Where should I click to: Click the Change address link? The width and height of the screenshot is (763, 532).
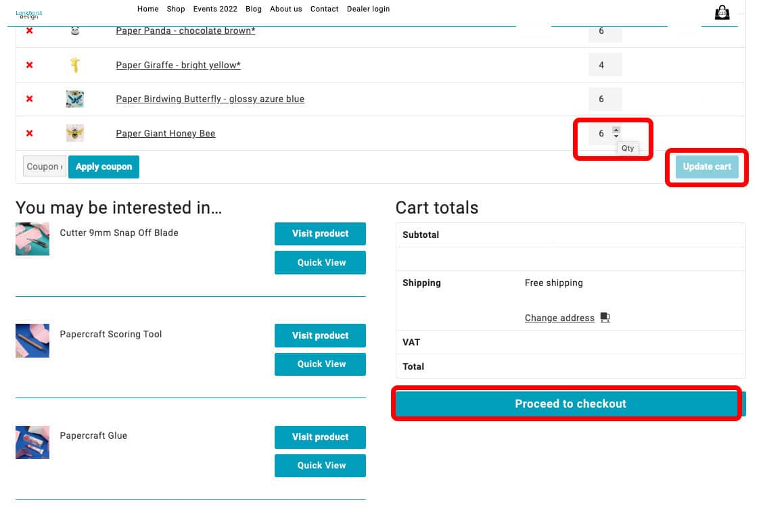pyautogui.click(x=559, y=318)
